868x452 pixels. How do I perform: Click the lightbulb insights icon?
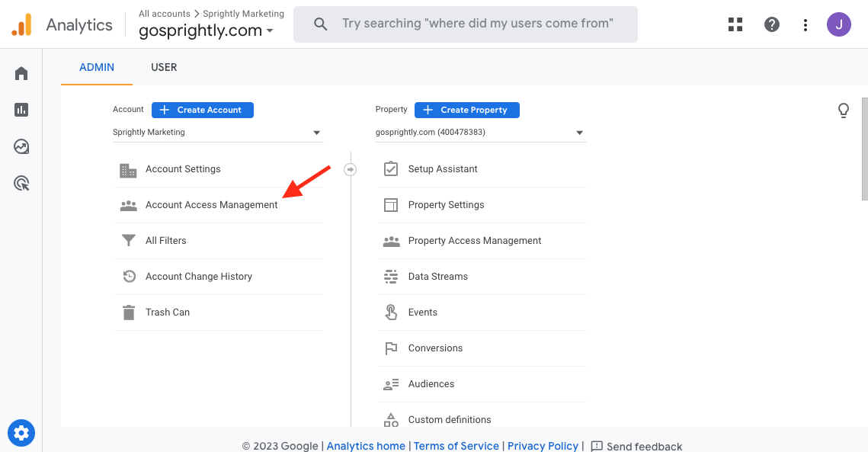pyautogui.click(x=843, y=111)
